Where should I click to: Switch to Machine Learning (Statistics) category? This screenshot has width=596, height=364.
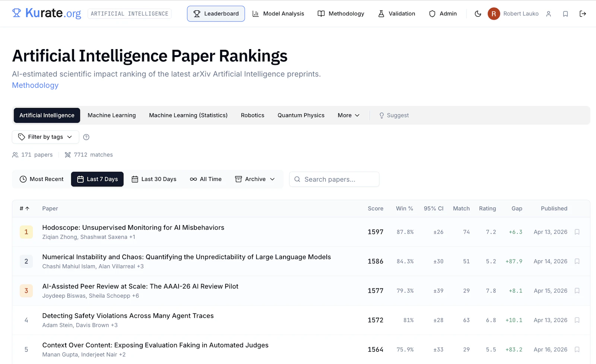(188, 115)
